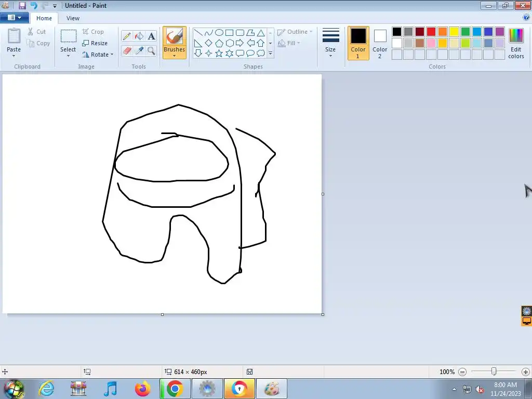Choose the Six-point star shape
532x399 pixels.
click(x=229, y=54)
